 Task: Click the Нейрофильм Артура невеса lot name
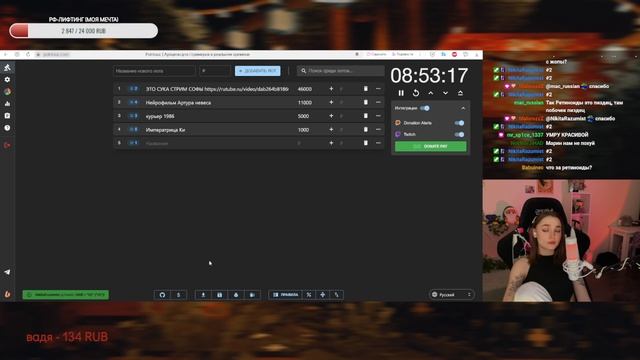(178, 103)
